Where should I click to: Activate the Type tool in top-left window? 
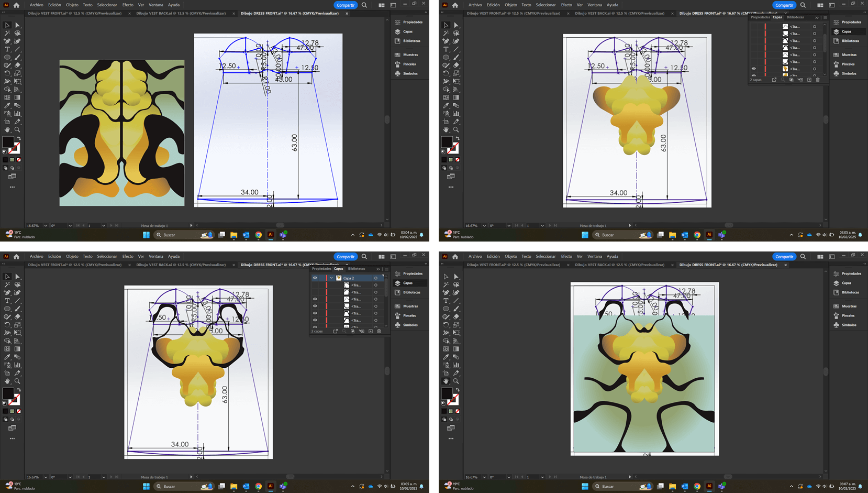[x=7, y=49]
